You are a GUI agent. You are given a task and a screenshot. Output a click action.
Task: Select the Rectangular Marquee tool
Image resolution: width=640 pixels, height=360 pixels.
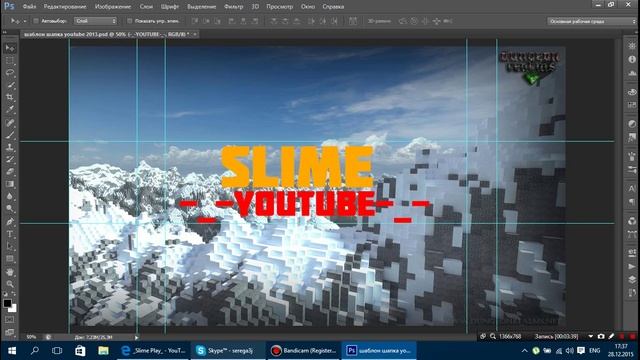[10, 61]
